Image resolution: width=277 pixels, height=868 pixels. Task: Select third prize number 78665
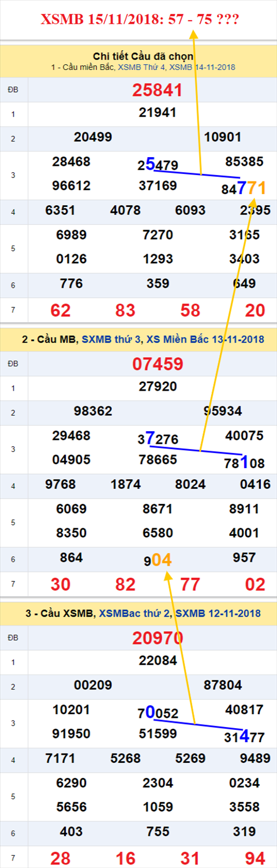tap(158, 460)
